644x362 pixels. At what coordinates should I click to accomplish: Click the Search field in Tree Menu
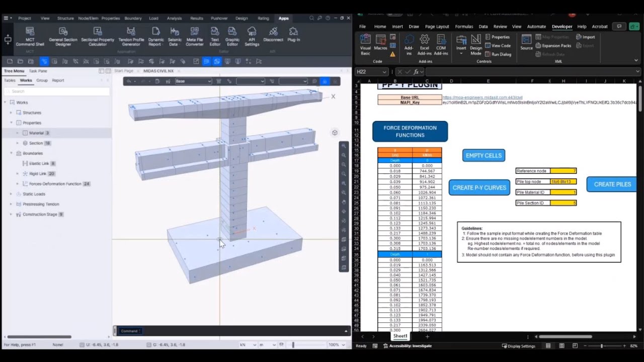coord(57,91)
